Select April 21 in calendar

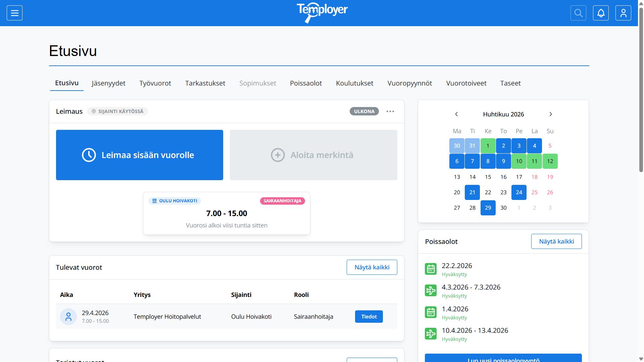(x=472, y=193)
